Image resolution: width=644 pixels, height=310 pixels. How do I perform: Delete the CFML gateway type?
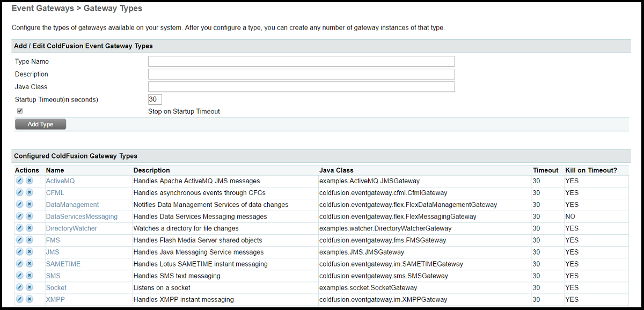coord(30,193)
